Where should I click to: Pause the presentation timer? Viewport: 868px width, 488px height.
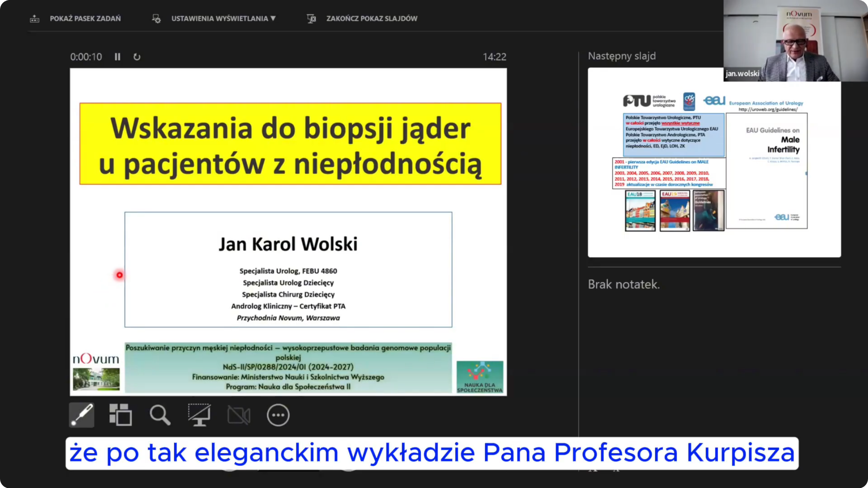[x=118, y=57]
